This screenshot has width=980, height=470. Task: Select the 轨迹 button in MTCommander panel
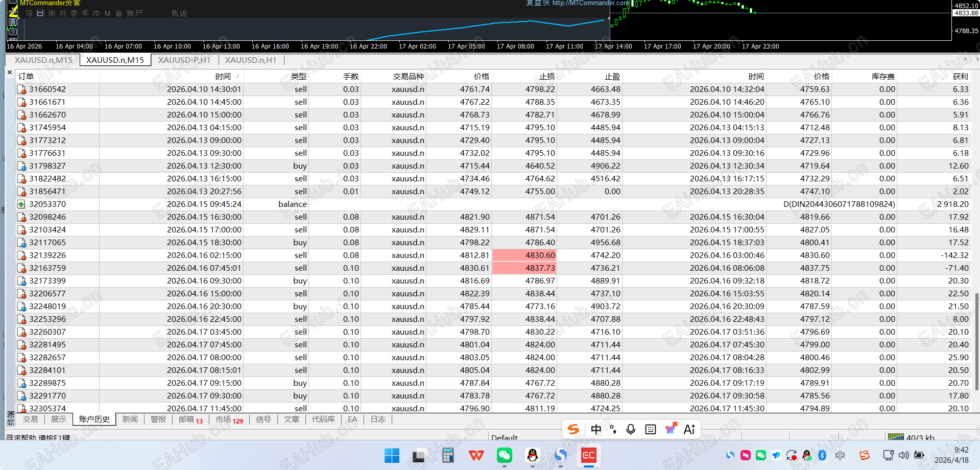coord(179,13)
